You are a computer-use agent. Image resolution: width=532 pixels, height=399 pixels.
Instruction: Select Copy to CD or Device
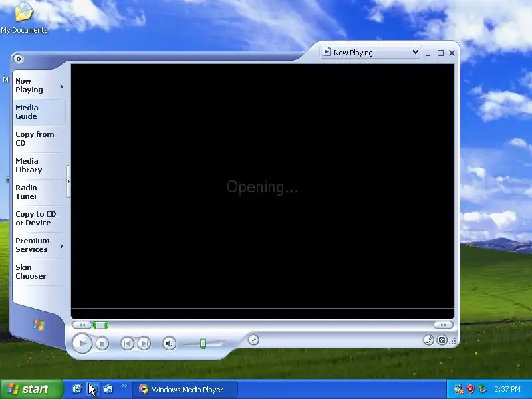click(x=39, y=219)
